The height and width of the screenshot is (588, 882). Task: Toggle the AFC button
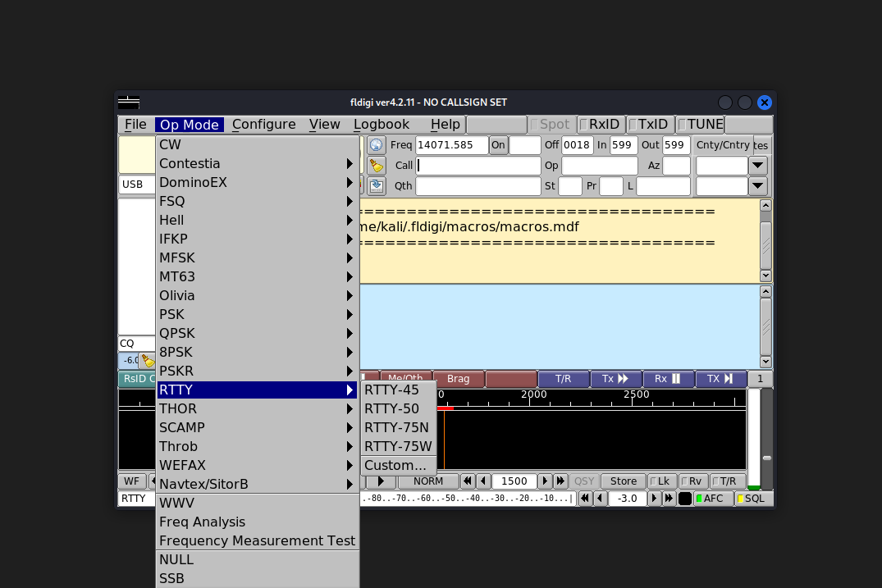(713, 499)
